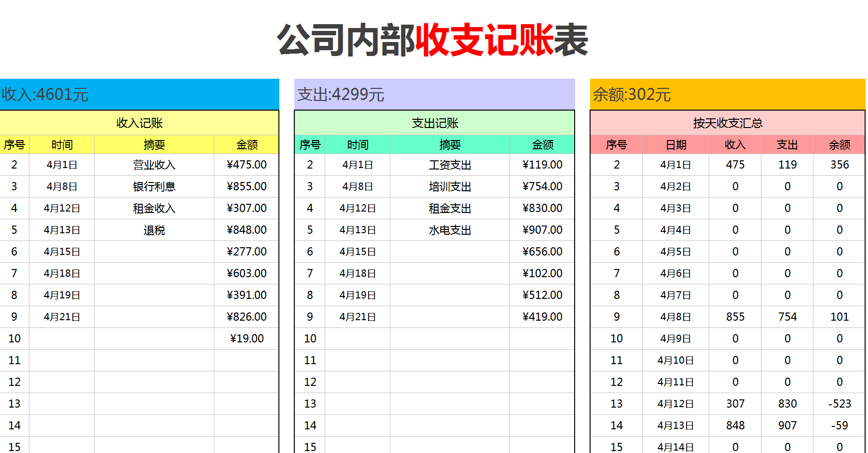Click the -59 balance value
868x453 pixels.
pyautogui.click(x=839, y=425)
